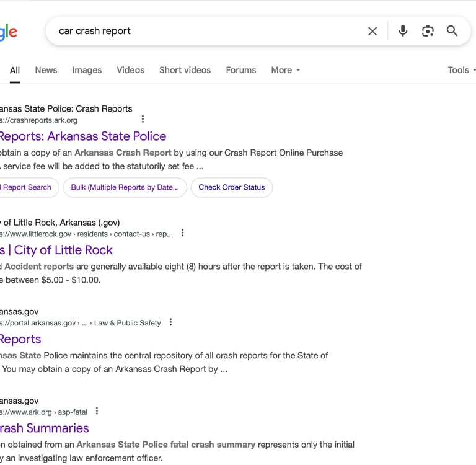Click the 'between $5.00 - $10.00.' snippet text
This screenshot has height=465, width=476.
53,280
